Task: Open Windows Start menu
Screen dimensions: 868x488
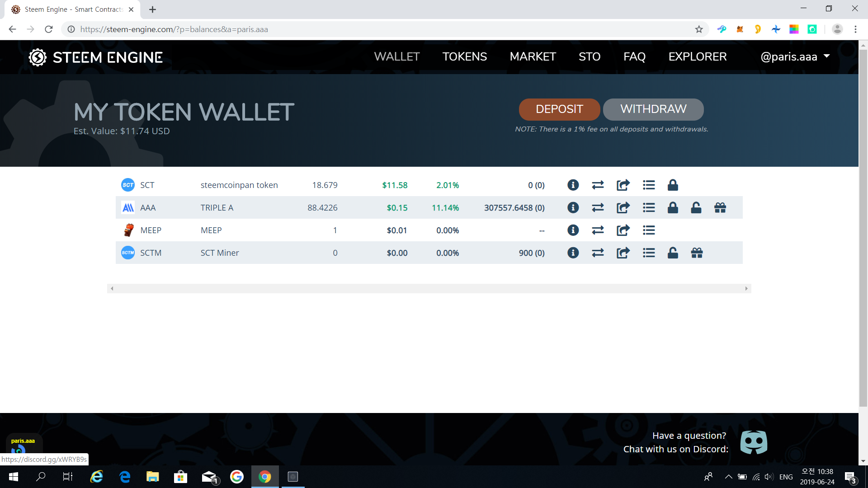Action: (x=14, y=477)
